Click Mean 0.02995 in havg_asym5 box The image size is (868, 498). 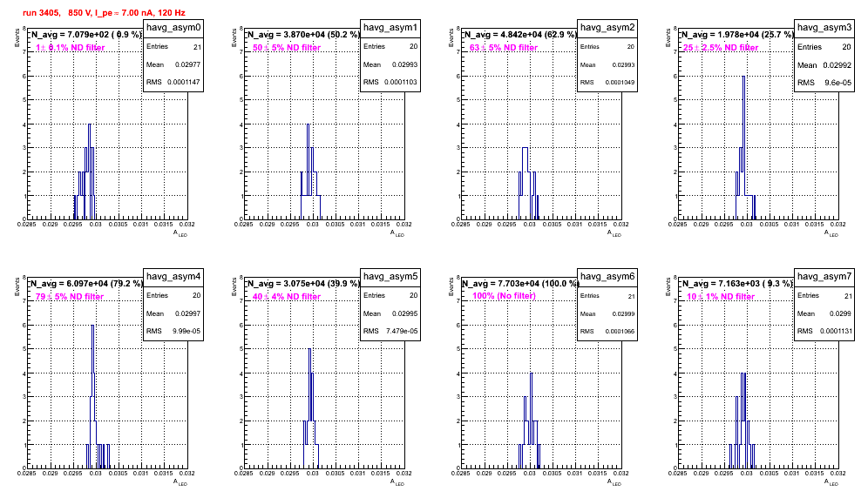[x=390, y=313]
